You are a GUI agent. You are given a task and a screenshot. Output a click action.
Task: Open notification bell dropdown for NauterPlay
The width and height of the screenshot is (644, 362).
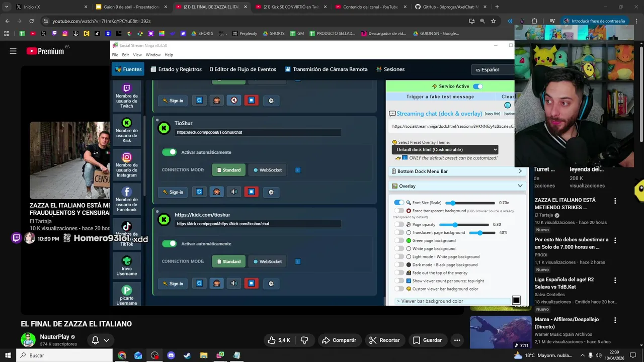pos(100,340)
